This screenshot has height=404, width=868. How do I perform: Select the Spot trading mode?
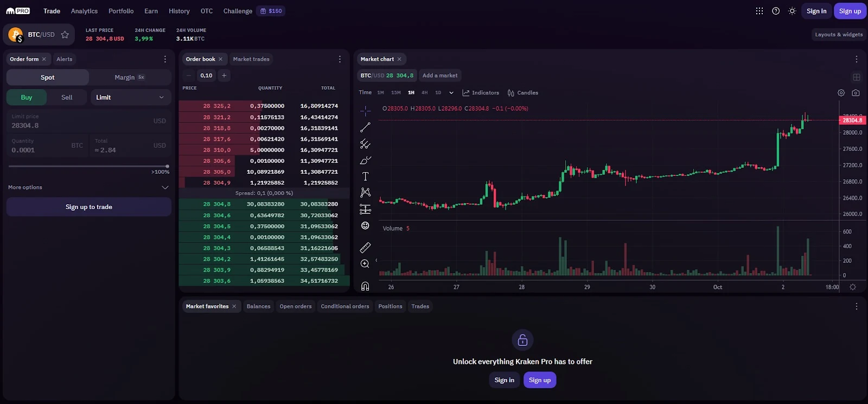tap(48, 77)
